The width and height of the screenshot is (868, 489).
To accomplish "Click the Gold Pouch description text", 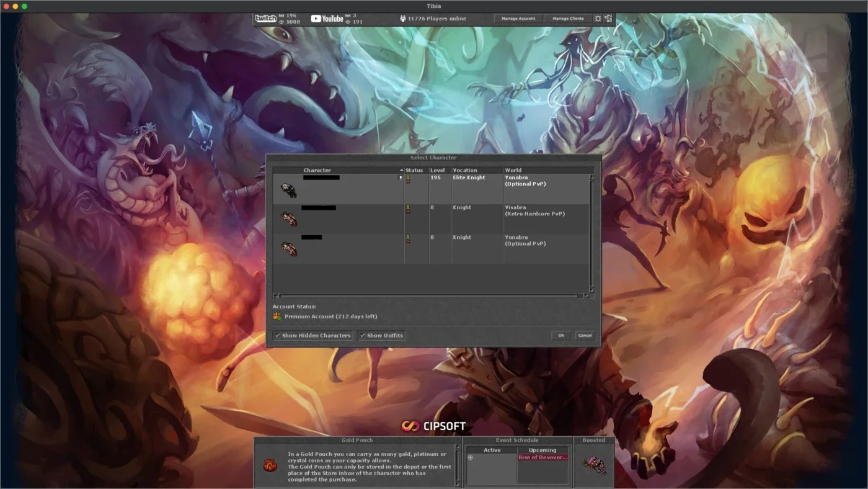I will pos(370,467).
